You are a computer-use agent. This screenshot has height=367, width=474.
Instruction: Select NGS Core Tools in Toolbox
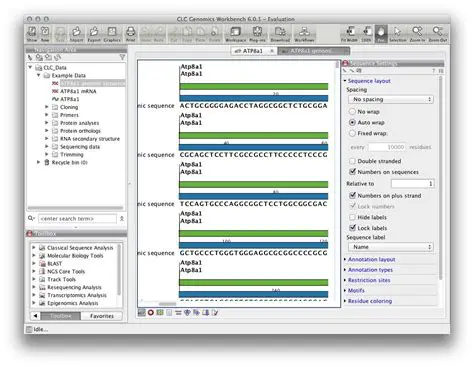[66, 271]
